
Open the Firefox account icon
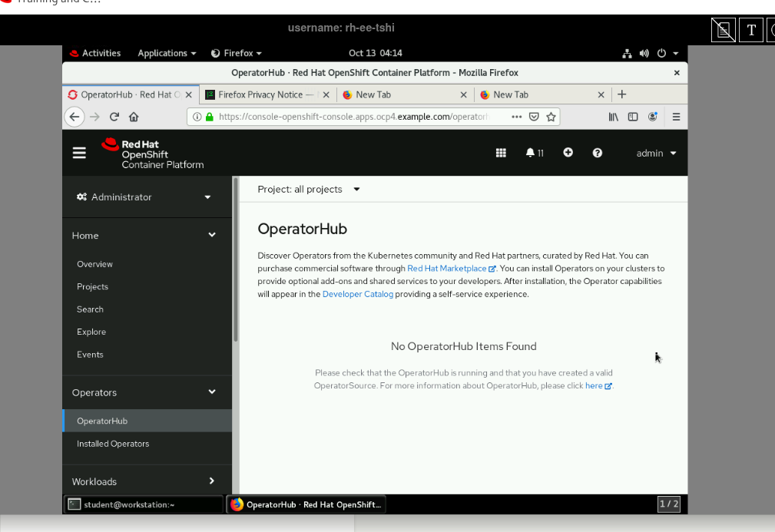pyautogui.click(x=652, y=117)
